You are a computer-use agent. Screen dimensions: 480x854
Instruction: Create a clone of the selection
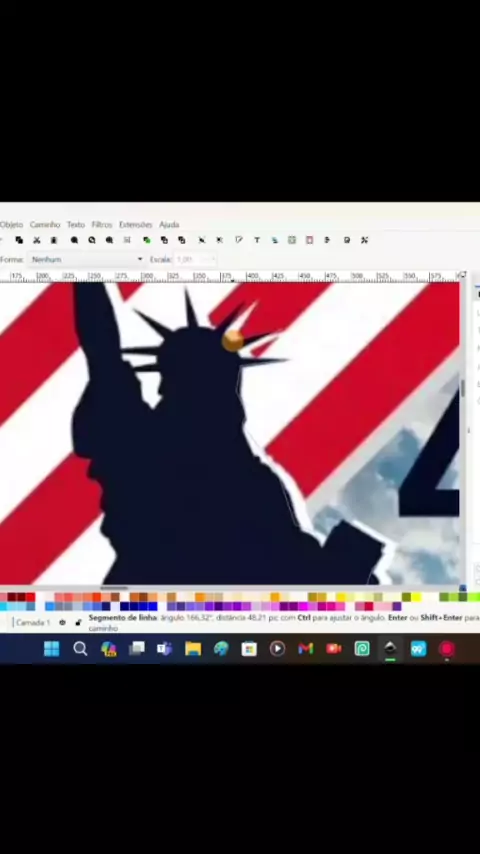pos(164,240)
